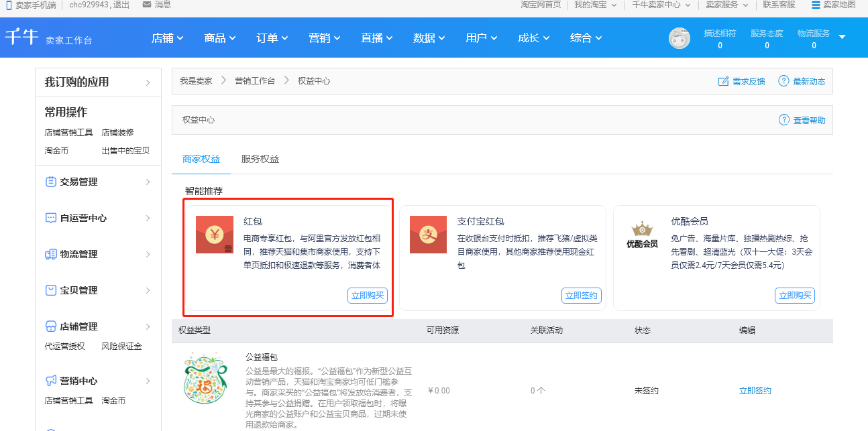The image size is (868, 431).
Task: Open the 订单 dropdown menu
Action: (272, 38)
